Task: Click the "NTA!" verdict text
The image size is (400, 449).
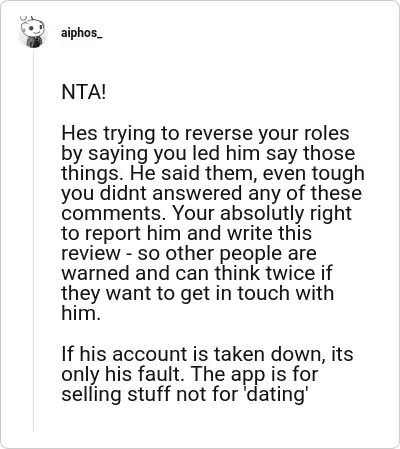Action: (84, 92)
